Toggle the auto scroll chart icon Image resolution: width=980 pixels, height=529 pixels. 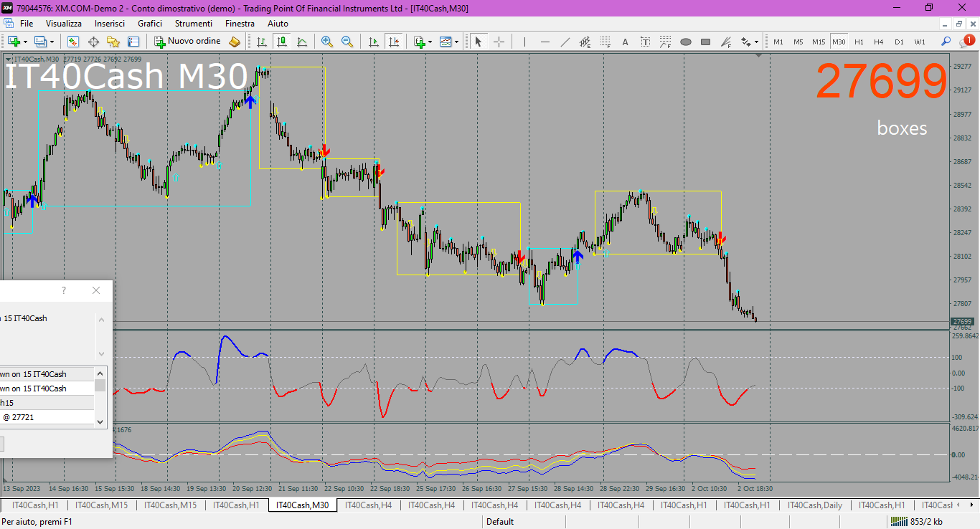pyautogui.click(x=373, y=42)
